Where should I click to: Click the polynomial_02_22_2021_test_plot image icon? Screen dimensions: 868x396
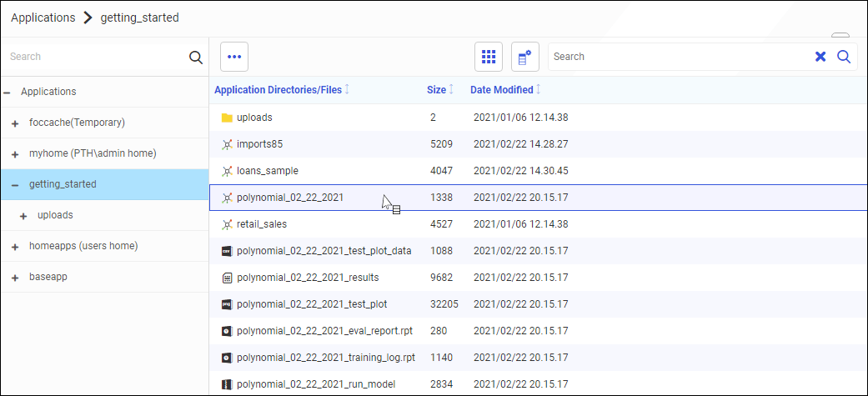[x=227, y=304]
